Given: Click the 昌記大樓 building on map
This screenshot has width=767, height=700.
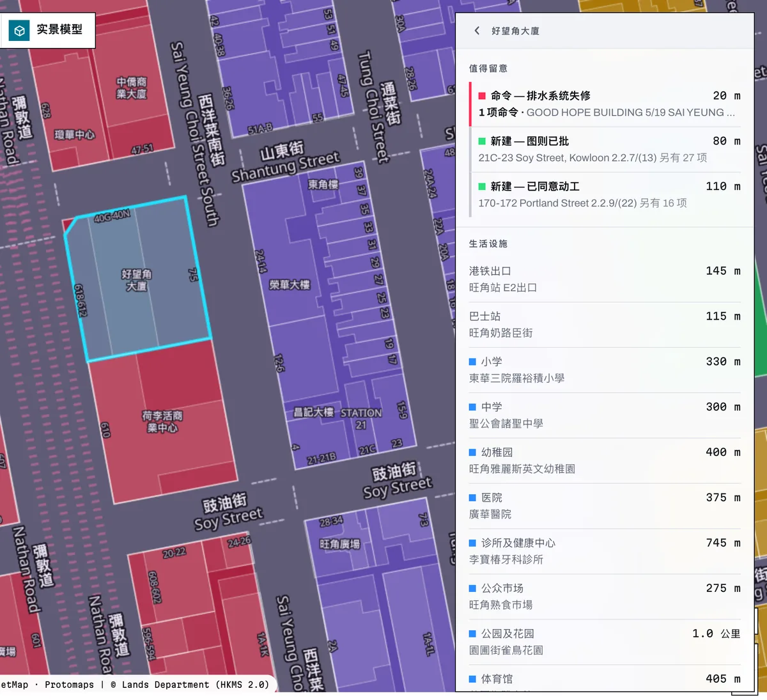Looking at the screenshot, I should pyautogui.click(x=313, y=412).
